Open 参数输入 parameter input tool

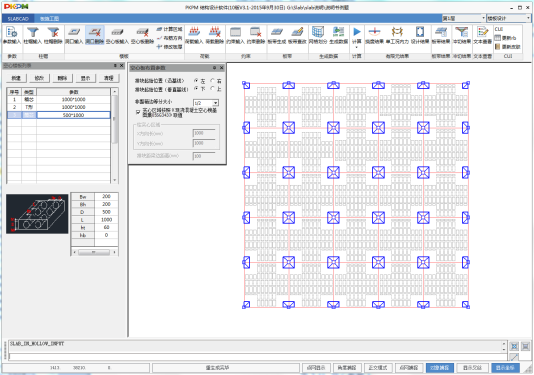pyautogui.click(x=12, y=35)
